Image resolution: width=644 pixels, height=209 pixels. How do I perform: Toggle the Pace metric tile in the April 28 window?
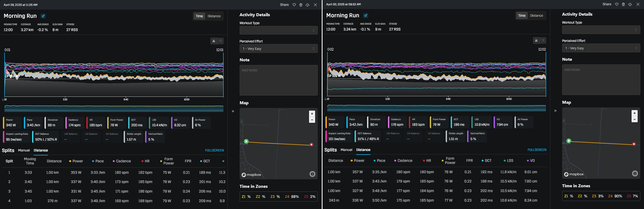[33, 123]
